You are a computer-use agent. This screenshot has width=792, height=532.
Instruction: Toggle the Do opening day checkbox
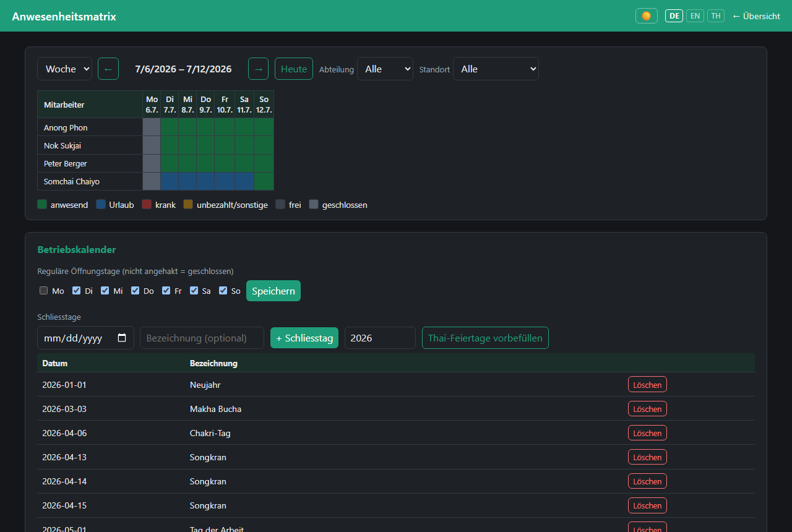(x=135, y=291)
